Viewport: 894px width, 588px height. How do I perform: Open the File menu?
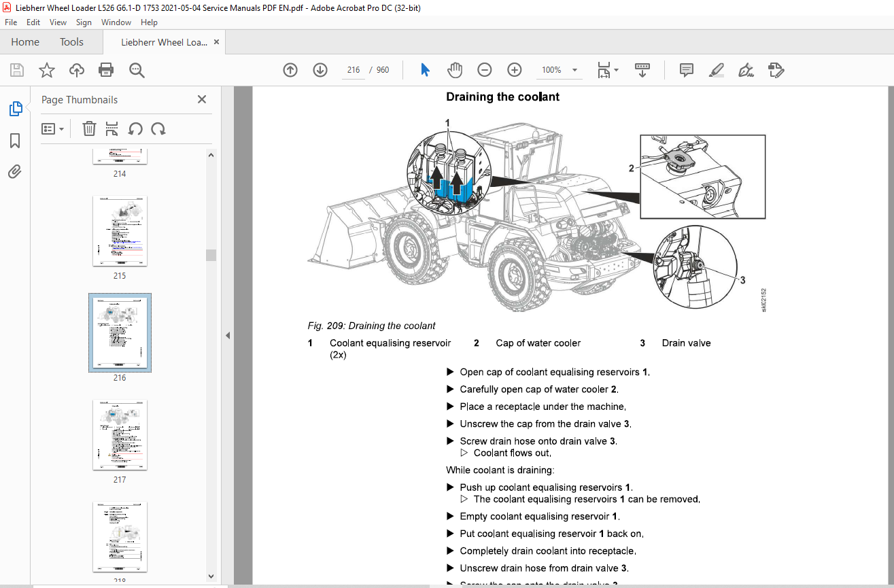(11, 22)
